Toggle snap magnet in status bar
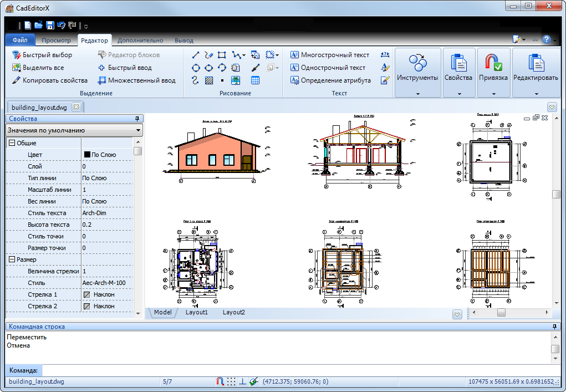This screenshot has width=566, height=392. point(220,381)
